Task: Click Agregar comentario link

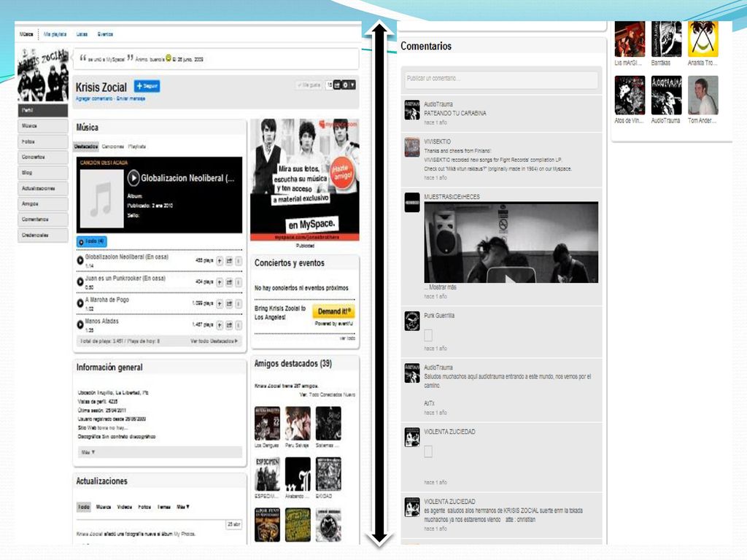Action: (x=94, y=98)
